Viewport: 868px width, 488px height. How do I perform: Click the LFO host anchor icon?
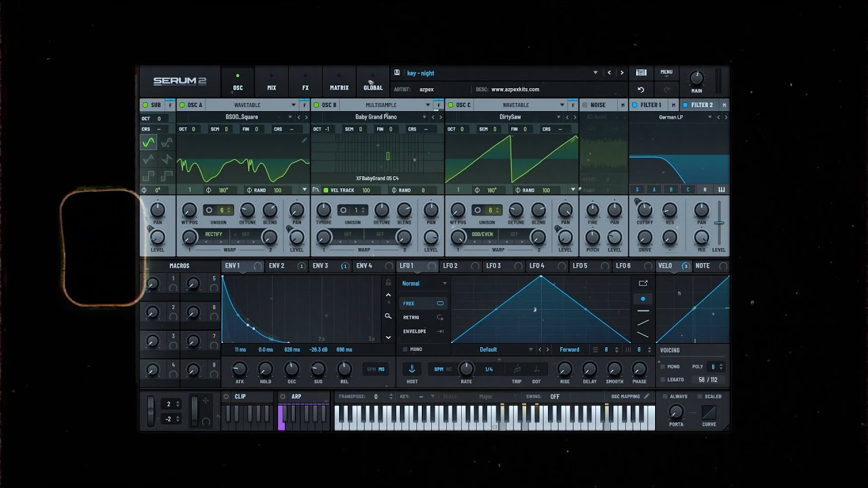pyautogui.click(x=411, y=369)
